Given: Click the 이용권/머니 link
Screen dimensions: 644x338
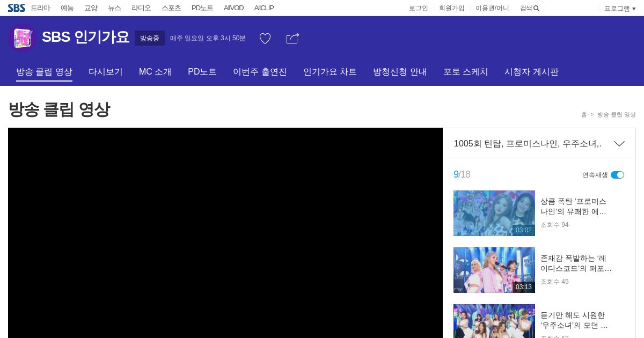Looking at the screenshot, I should pos(492,8).
